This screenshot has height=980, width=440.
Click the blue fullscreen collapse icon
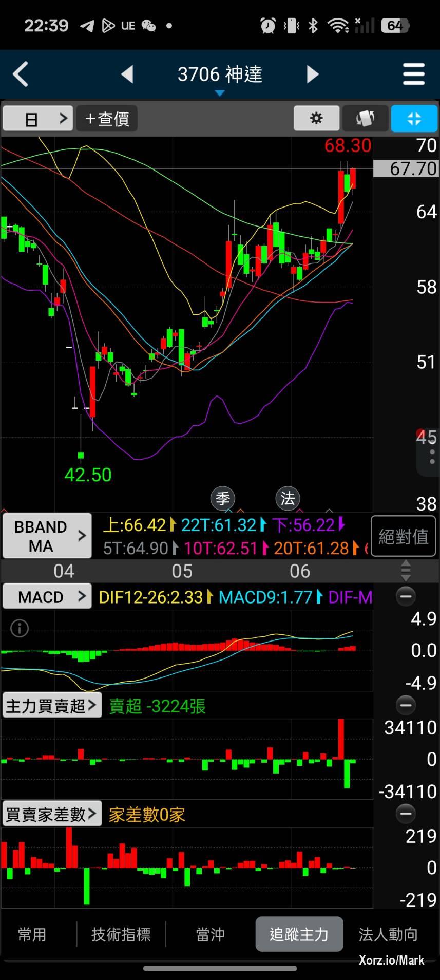click(414, 119)
